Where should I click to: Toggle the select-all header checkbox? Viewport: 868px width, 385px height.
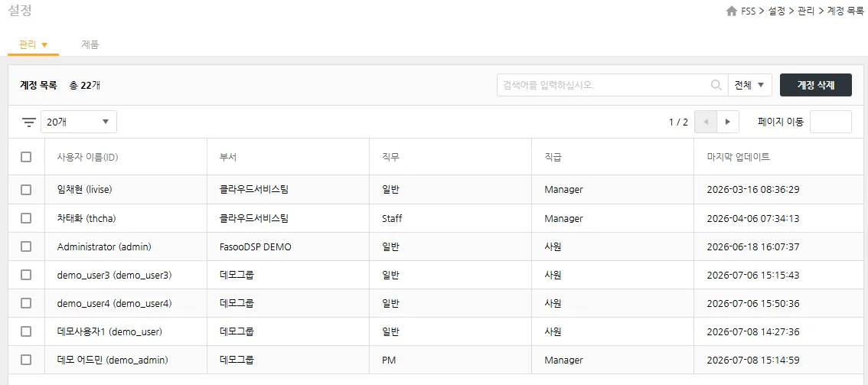(26, 157)
